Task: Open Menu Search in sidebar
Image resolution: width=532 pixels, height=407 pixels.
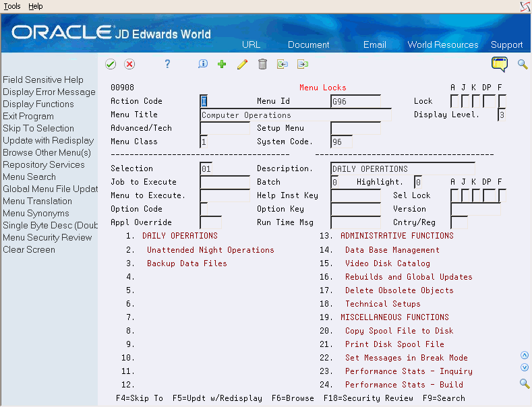Action: [x=29, y=177]
